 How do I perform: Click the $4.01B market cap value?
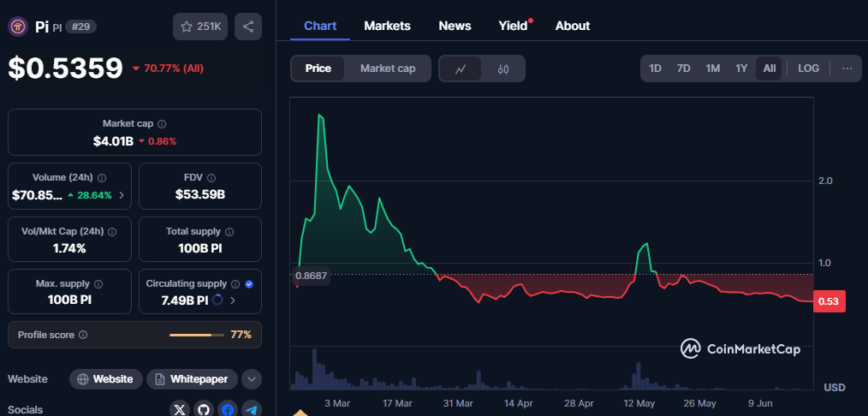pos(113,141)
